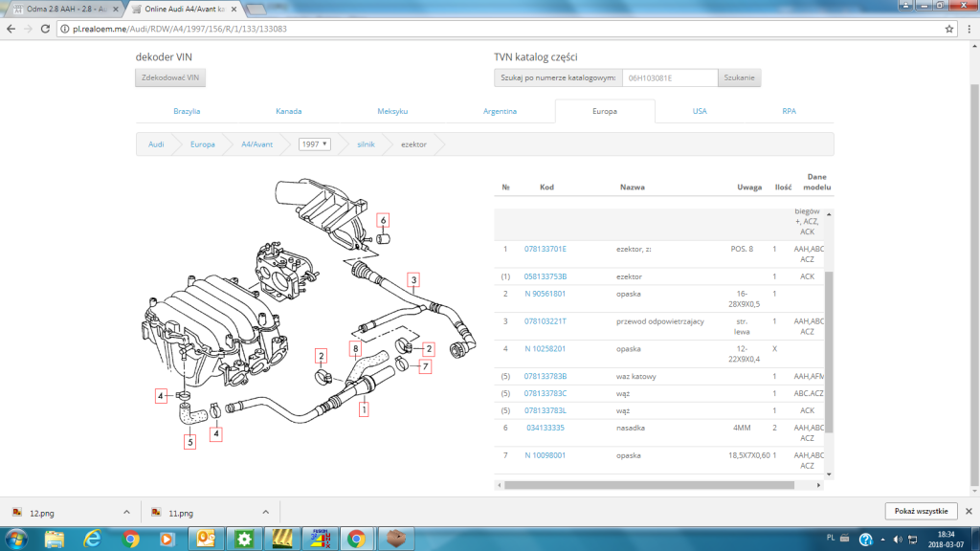This screenshot has height=551, width=980.
Task: Go to the silnik breadcrumb link
Action: 366,144
